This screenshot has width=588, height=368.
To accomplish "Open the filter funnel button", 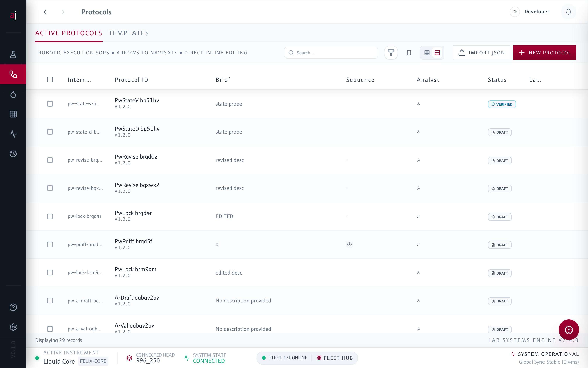I will click(x=391, y=53).
